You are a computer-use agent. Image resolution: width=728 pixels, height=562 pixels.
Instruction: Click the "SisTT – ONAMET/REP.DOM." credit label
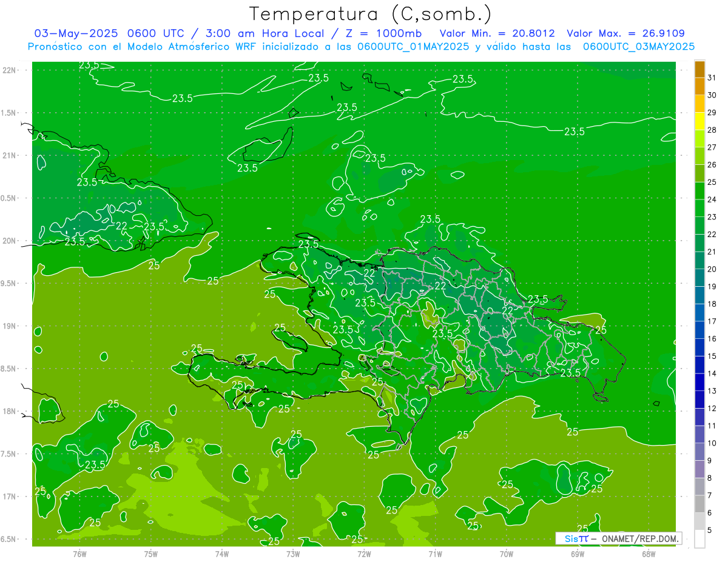pyautogui.click(x=619, y=538)
